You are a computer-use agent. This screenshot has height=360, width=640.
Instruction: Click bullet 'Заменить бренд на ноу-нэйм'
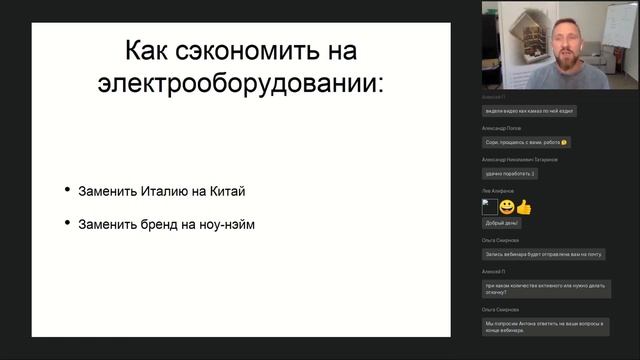[166, 224]
